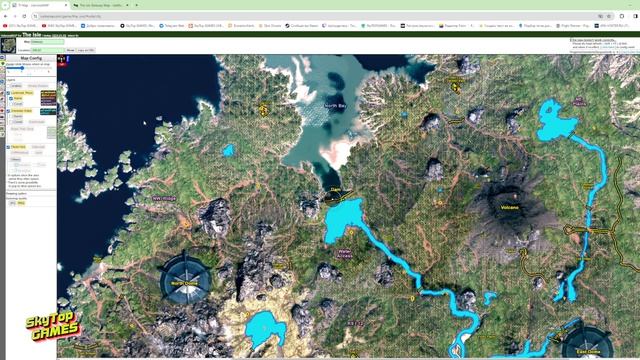Screen dimensions: 640x360
Task: Open the Map selection field
Action: click(x=47, y=42)
